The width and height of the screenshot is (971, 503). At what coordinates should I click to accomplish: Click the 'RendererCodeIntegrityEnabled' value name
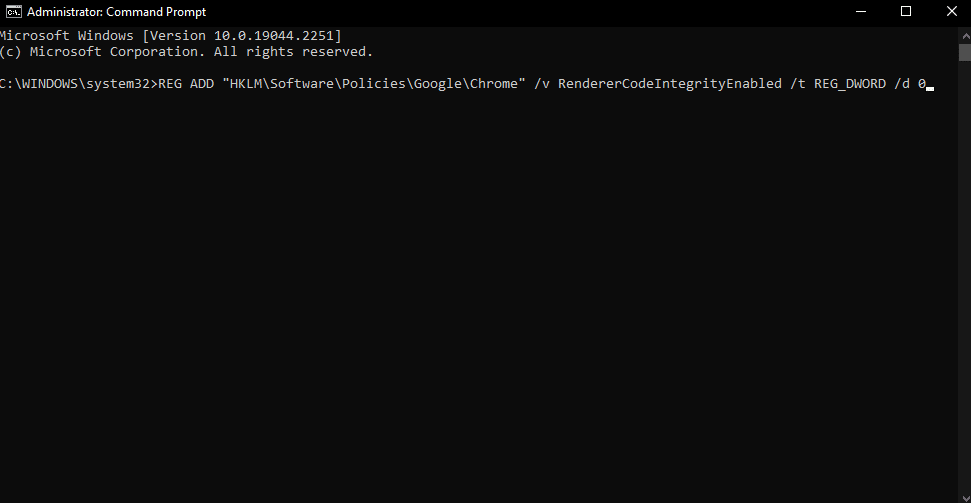click(x=669, y=84)
